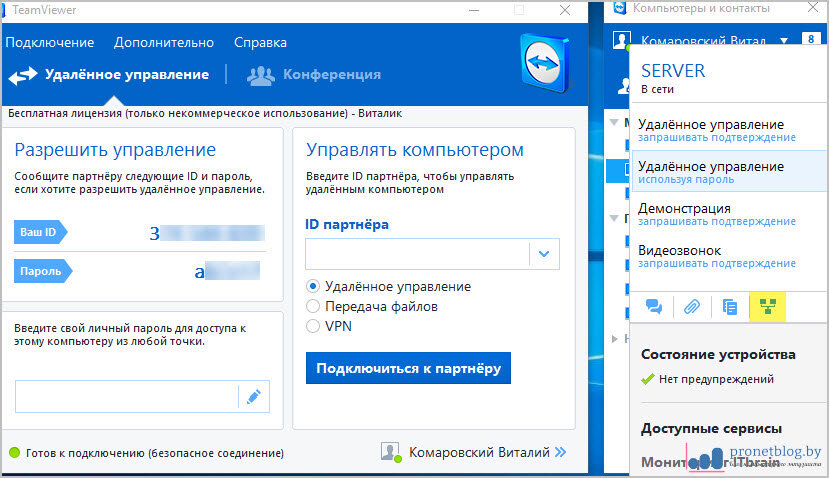Click profile avatar in Компьютеры и контакты window
Image resolution: width=829 pixels, height=478 pixels.
coord(621,41)
